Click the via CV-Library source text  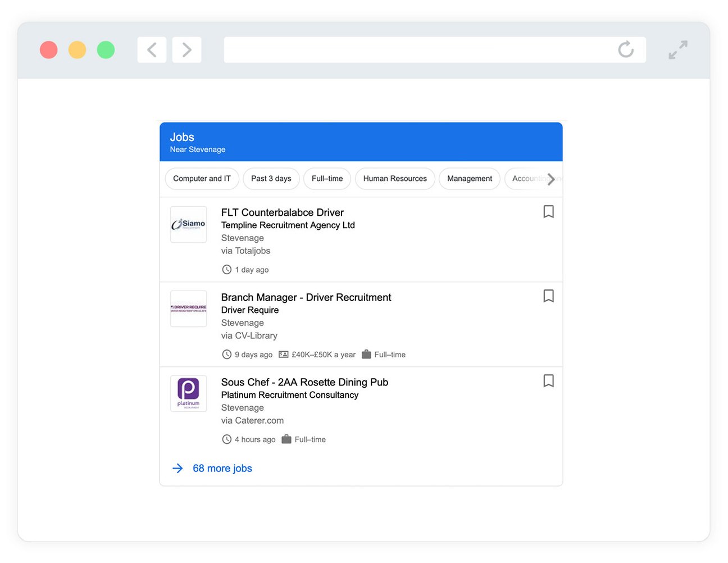(249, 336)
